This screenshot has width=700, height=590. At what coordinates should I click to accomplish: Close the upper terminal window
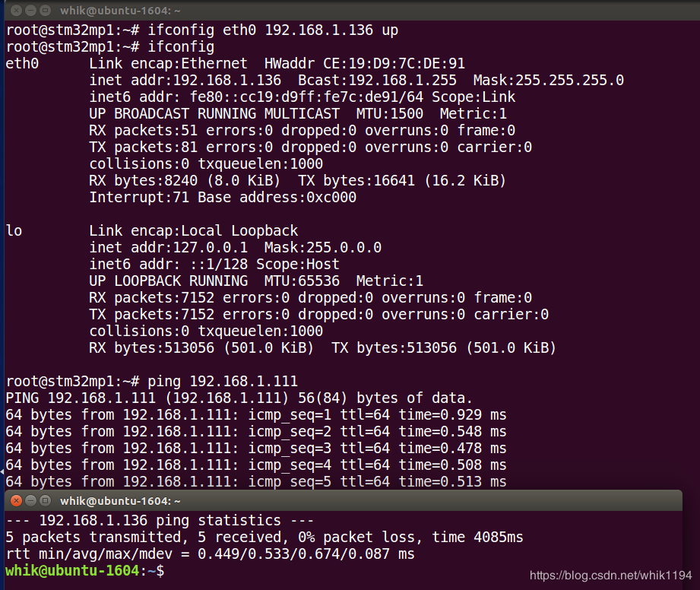click(16, 11)
